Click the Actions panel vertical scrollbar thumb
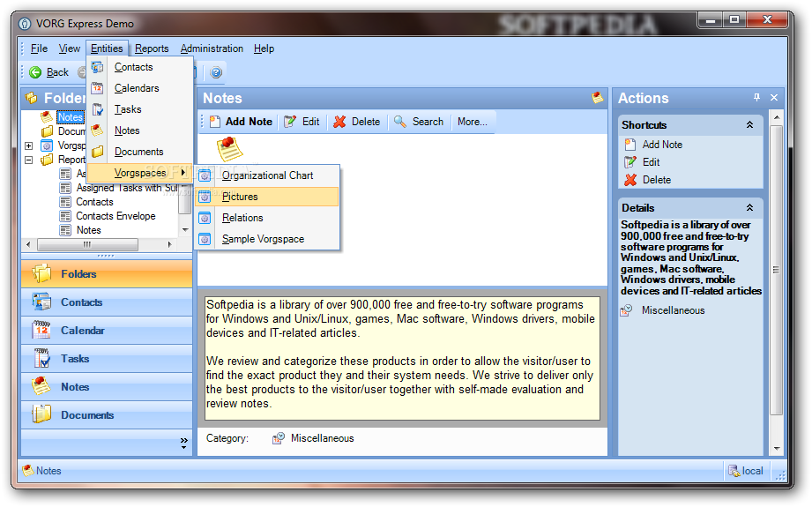Image resolution: width=812 pixels, height=507 pixels. pos(776,270)
